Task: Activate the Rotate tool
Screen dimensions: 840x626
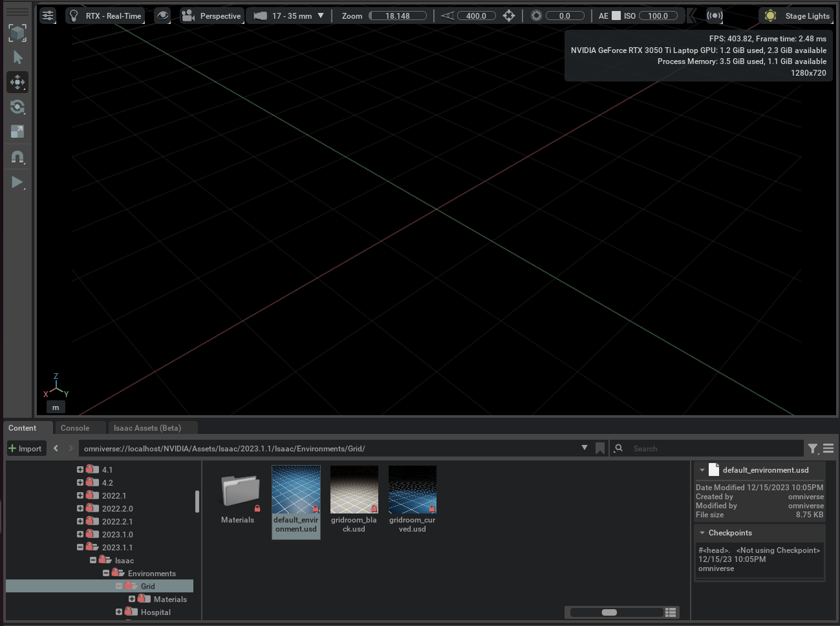Action: pos(17,107)
